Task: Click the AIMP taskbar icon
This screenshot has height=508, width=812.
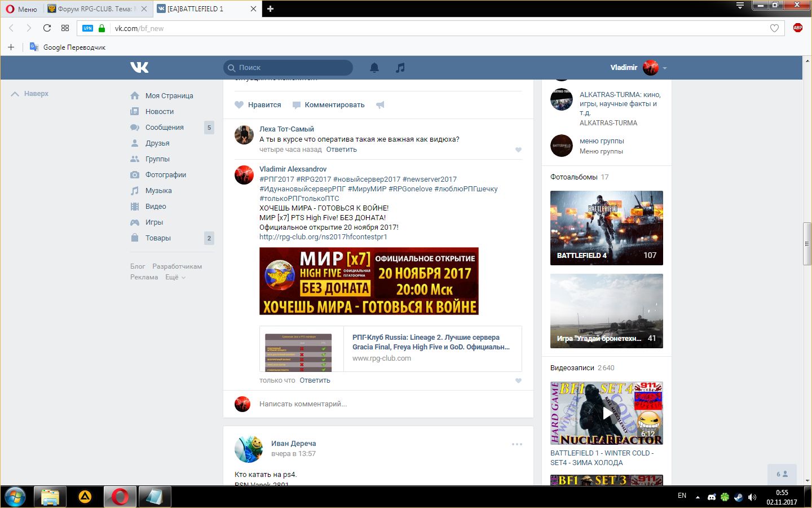Action: tap(85, 497)
